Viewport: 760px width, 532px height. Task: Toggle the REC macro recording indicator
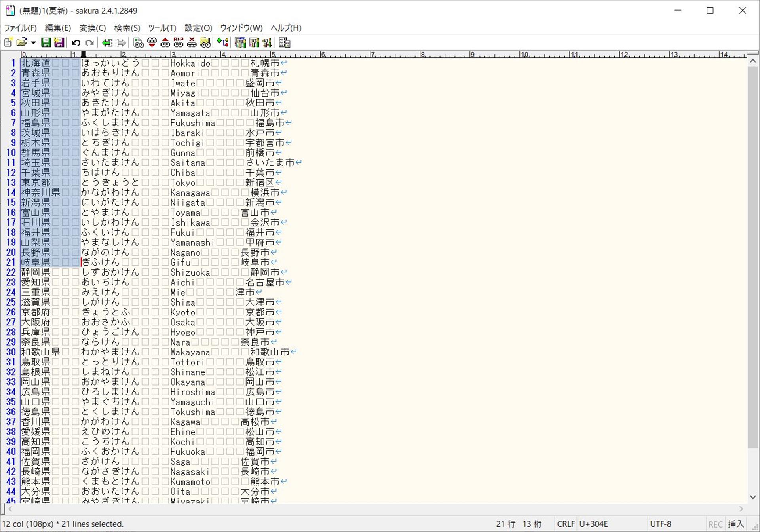coord(715,524)
